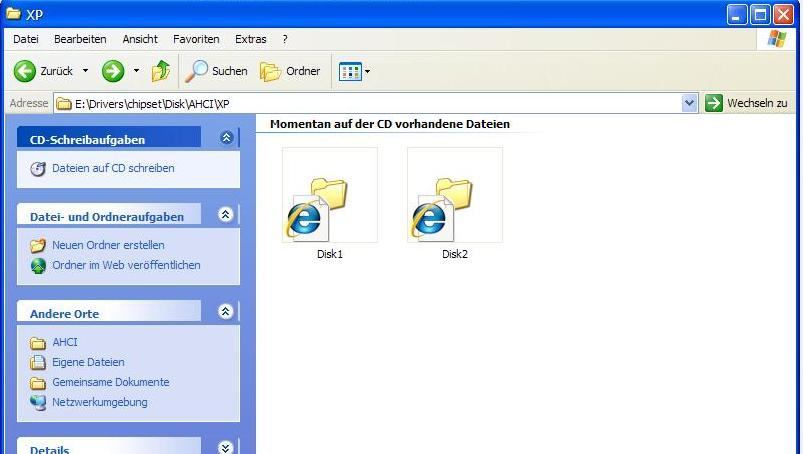Click the new folder icon
Viewport: 803px width, 454px height.
[x=37, y=246]
